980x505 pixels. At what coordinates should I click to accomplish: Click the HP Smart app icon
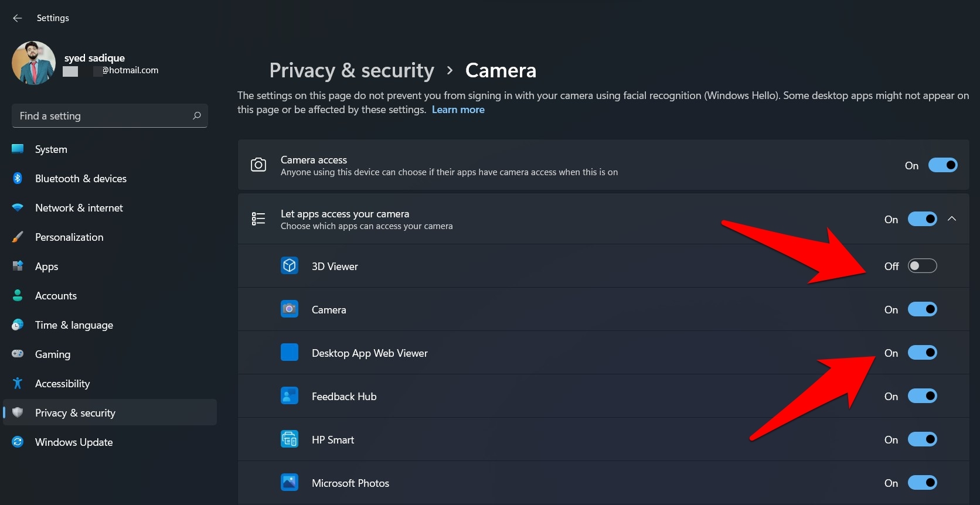(290, 439)
